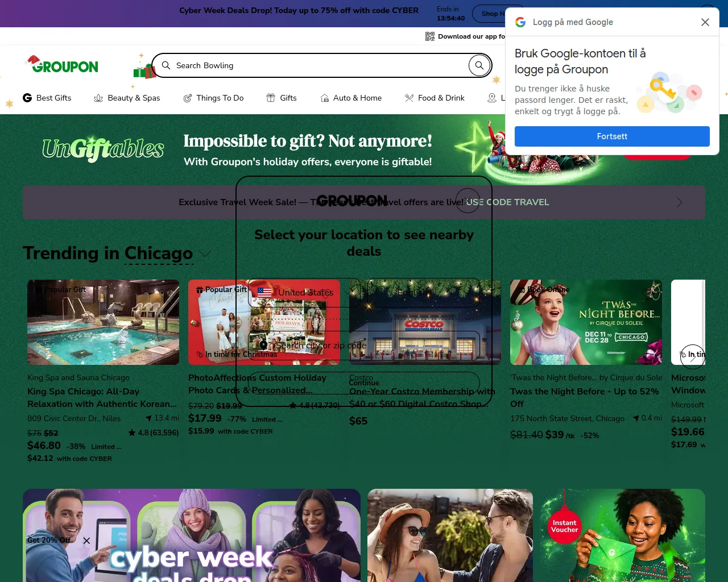Click the $46.80 price

(44, 446)
